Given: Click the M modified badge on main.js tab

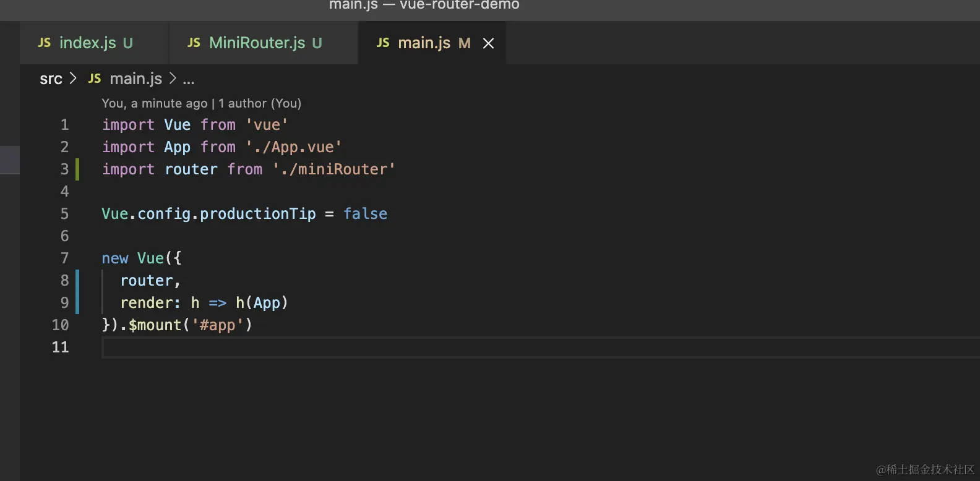Looking at the screenshot, I should (465, 43).
